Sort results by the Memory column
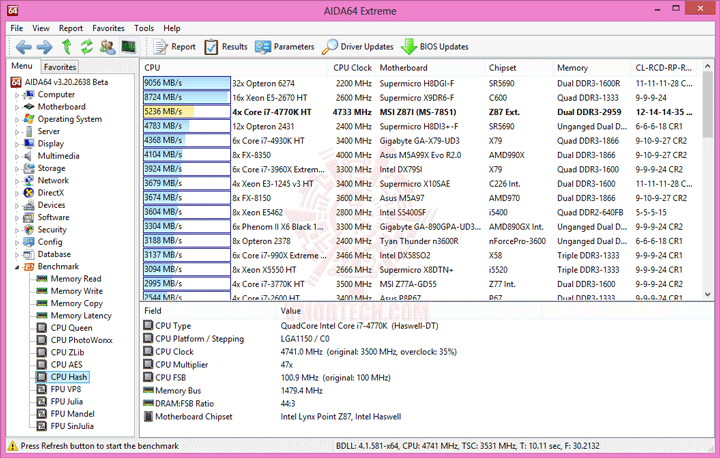 tap(592, 68)
